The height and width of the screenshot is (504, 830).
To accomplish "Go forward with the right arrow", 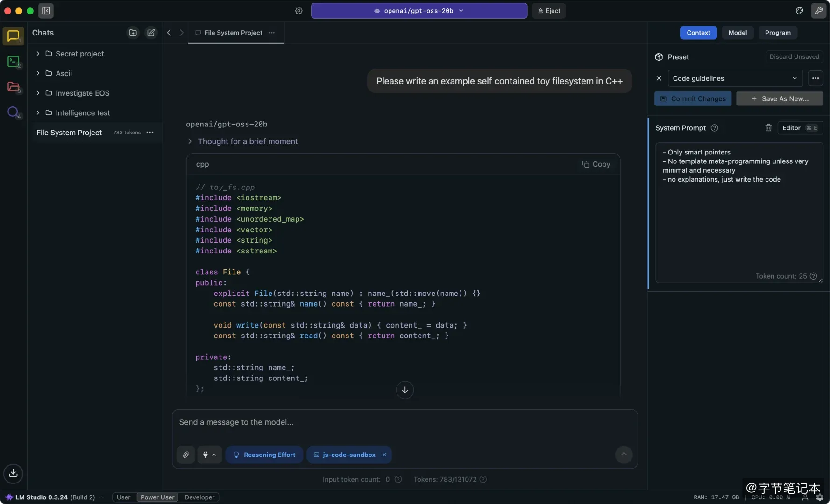I will [x=182, y=33].
